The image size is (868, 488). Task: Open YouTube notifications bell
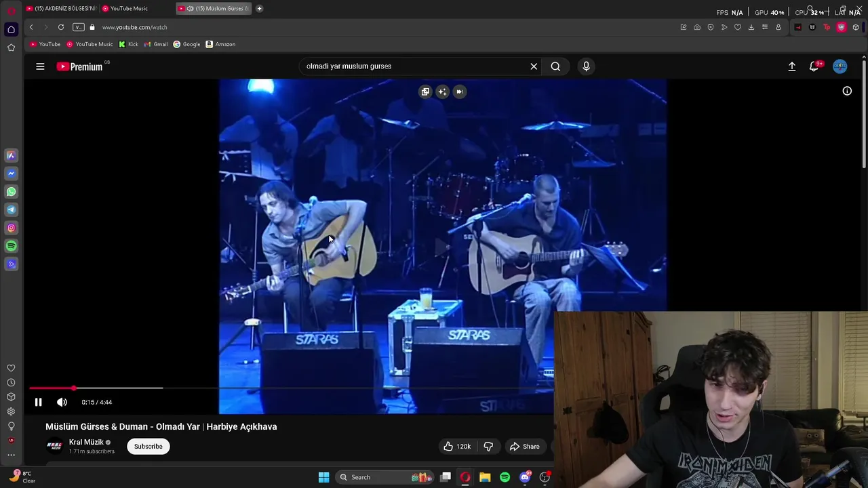point(814,66)
